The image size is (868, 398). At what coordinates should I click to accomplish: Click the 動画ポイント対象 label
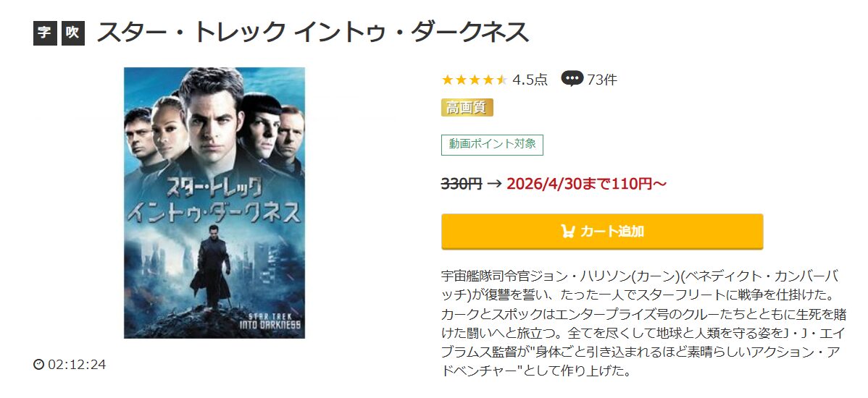(x=492, y=145)
